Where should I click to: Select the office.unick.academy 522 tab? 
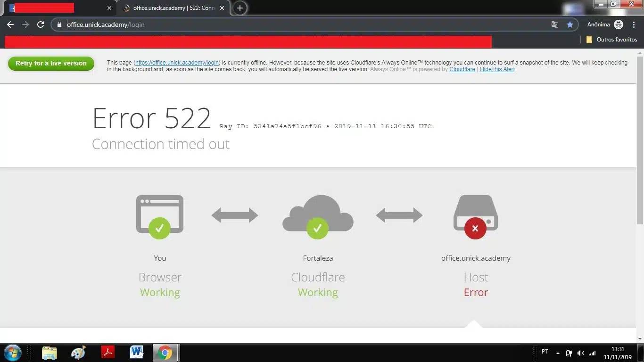coord(173,8)
